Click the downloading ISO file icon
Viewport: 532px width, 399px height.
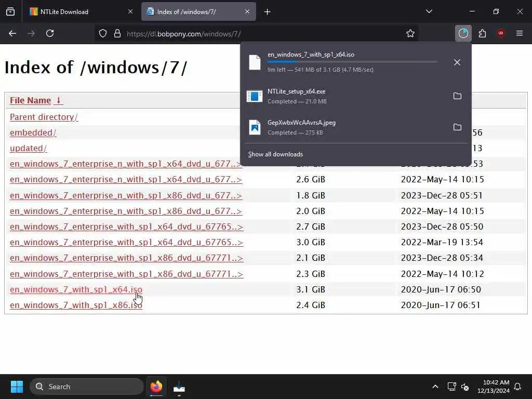pos(255,62)
